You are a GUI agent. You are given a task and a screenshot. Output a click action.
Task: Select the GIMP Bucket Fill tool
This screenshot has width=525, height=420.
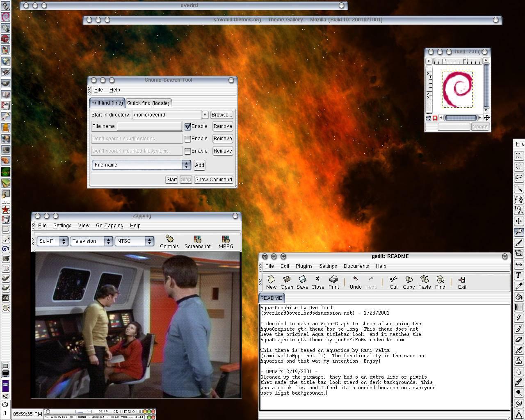pos(519,297)
